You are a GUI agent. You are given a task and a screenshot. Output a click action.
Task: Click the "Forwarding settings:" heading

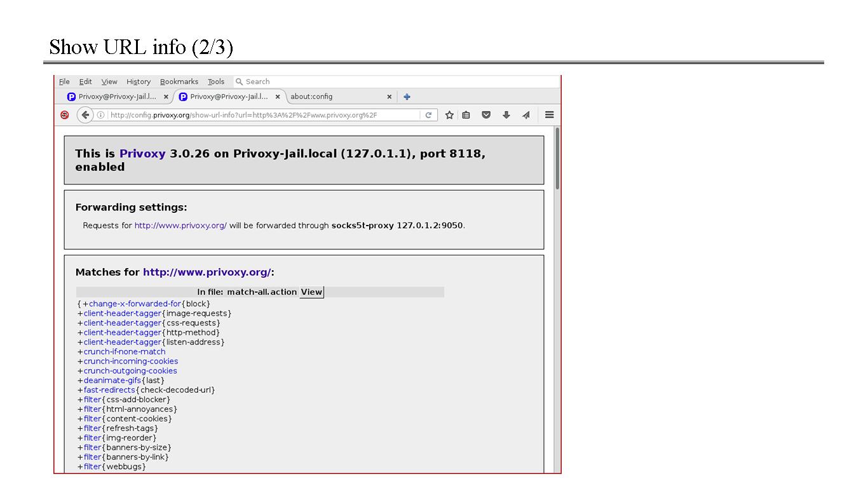pyautogui.click(x=132, y=207)
